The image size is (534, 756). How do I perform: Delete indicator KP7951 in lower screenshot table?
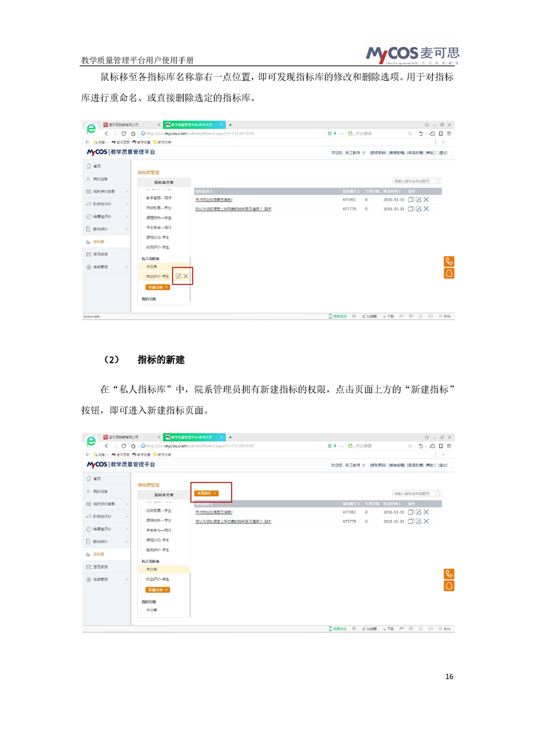[426, 512]
